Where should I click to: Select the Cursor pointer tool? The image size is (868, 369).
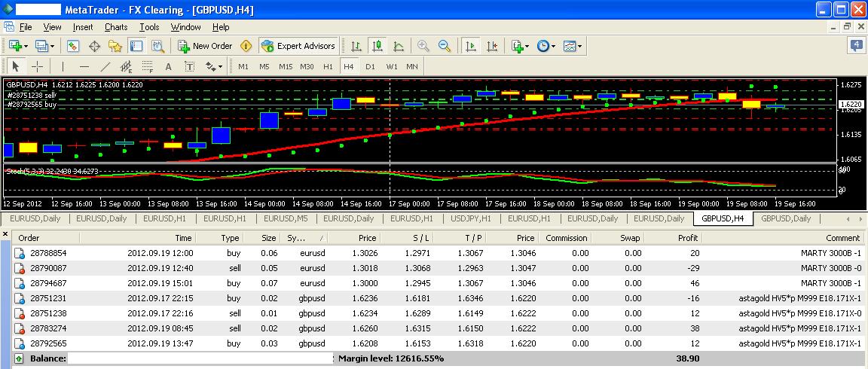16,67
